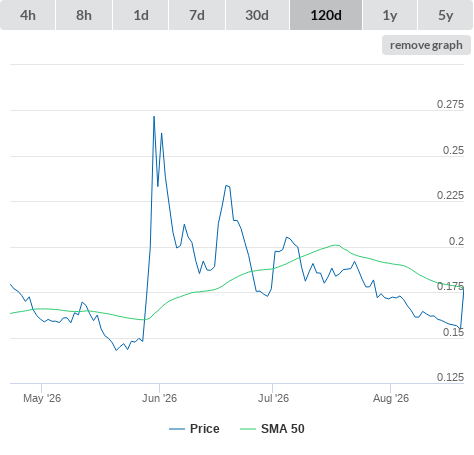Image resolution: width=474 pixels, height=455 pixels.
Task: Open the 7d time range tab
Action: tap(197, 15)
